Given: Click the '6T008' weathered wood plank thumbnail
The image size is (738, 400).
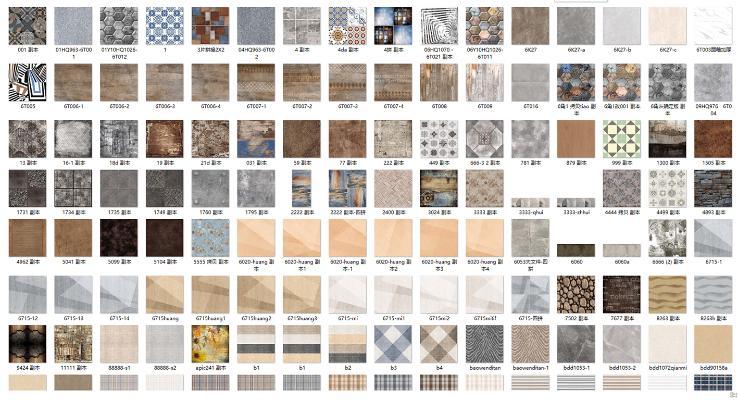Looking at the screenshot, I should coord(439,82).
